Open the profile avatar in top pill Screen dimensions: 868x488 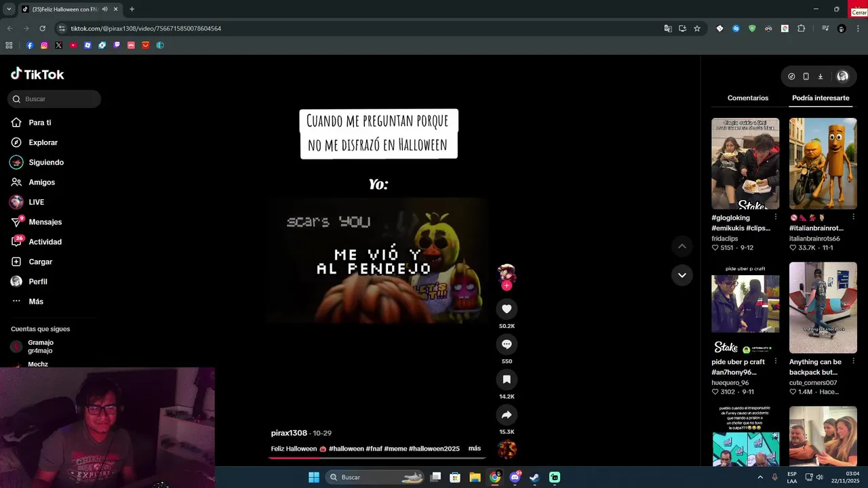[x=842, y=77]
